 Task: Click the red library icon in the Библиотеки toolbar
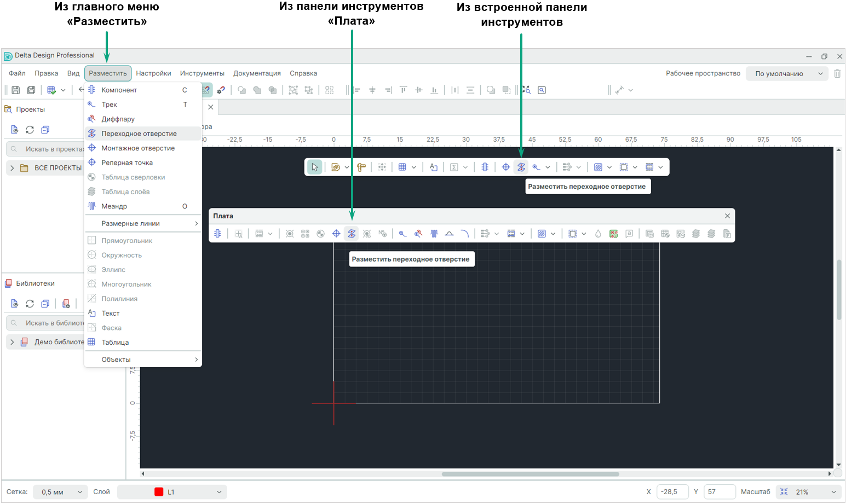[x=66, y=304]
